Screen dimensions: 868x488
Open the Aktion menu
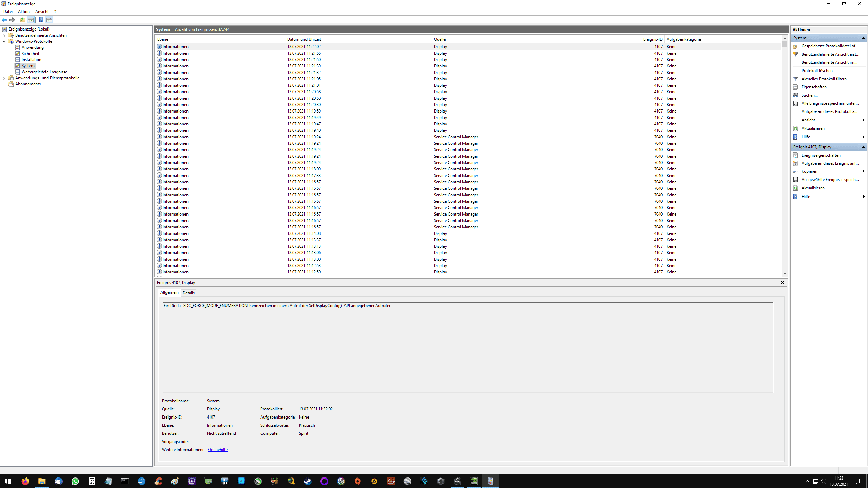click(x=24, y=12)
